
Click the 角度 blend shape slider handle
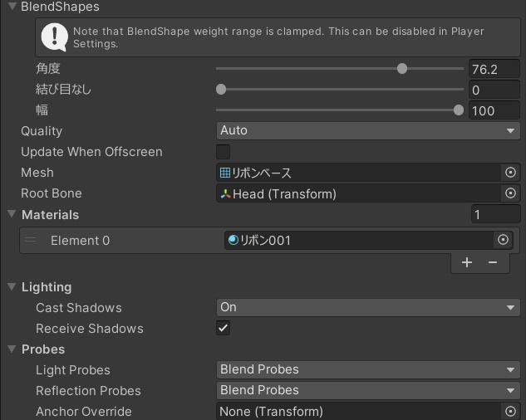point(402,69)
